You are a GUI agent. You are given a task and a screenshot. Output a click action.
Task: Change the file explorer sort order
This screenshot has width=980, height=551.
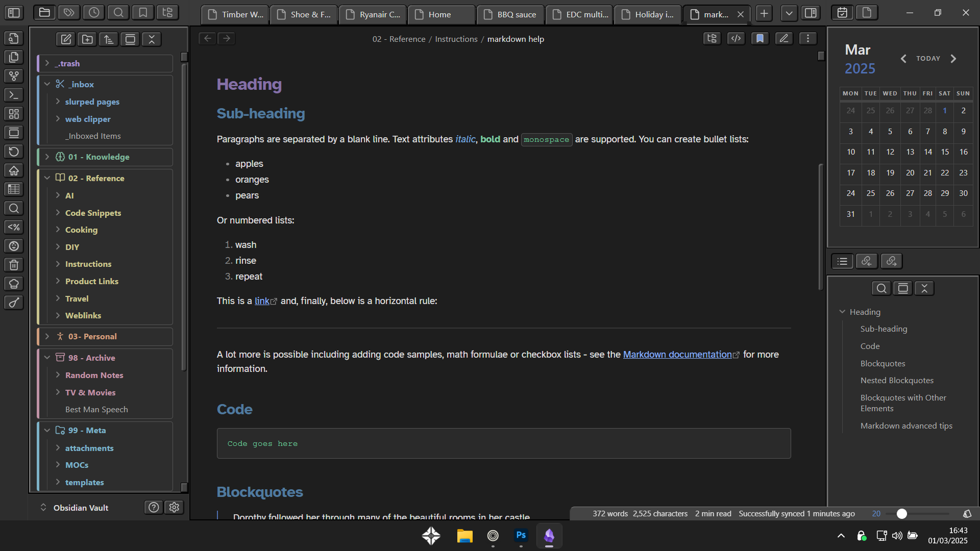(109, 39)
